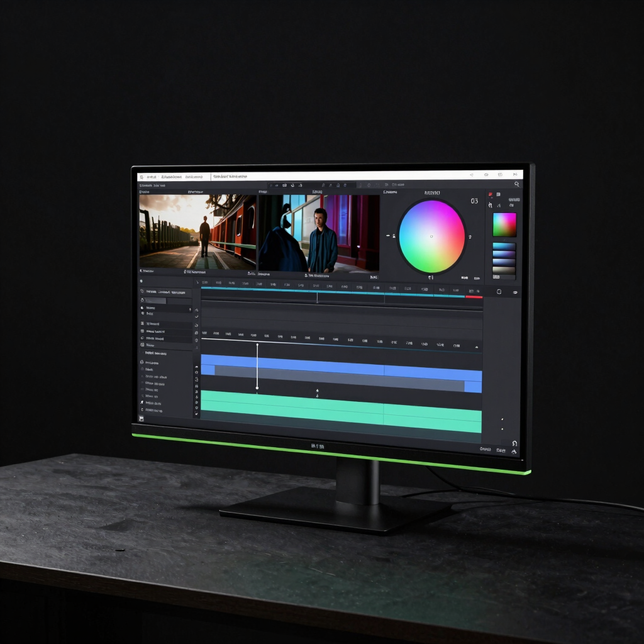This screenshot has width=644, height=644.
Task: Click the magnifier search icon in the toolbar
Action: click(517, 184)
